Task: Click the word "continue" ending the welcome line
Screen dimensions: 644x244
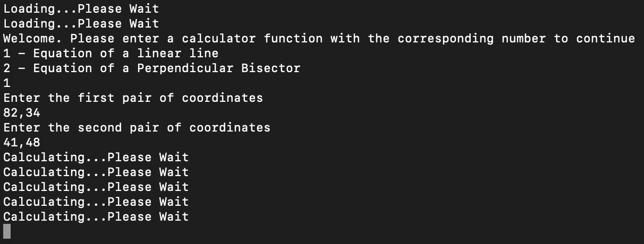Action: (x=605, y=38)
